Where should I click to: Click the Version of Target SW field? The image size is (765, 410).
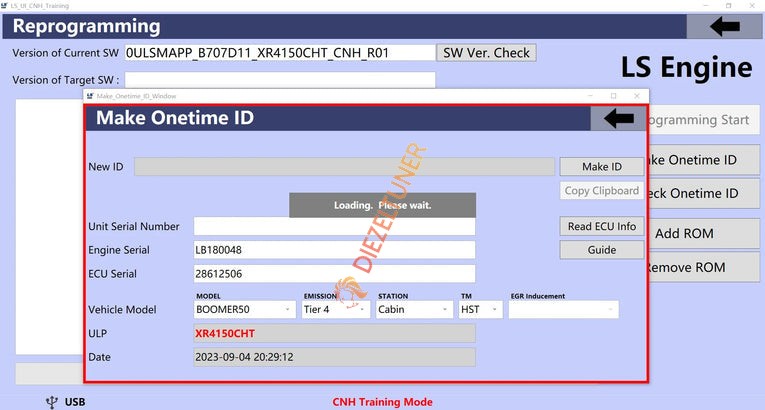[x=280, y=80]
